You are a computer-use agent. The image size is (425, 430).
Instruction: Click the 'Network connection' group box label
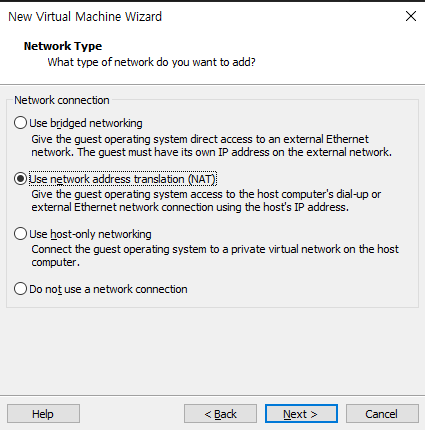tap(62, 100)
